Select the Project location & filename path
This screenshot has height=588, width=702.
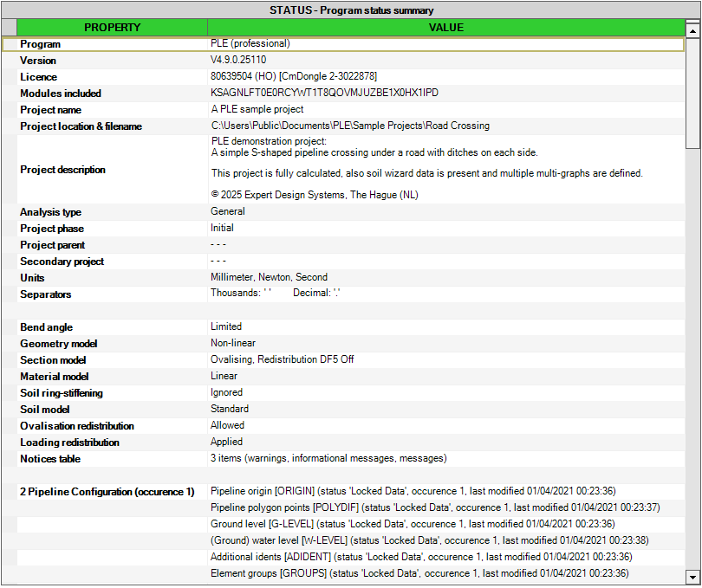(350, 126)
